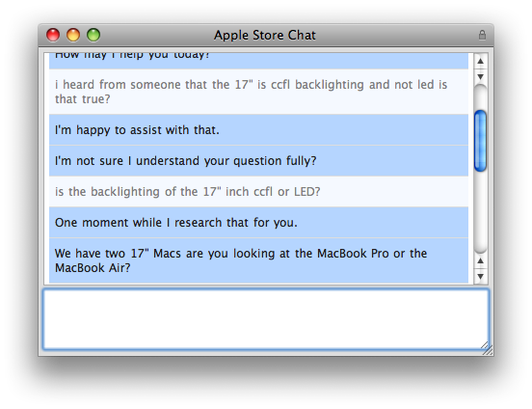Click the scroll-up arrow beneath the scrollbar track
Image resolution: width=532 pixels, height=409 pixels.
(480, 260)
